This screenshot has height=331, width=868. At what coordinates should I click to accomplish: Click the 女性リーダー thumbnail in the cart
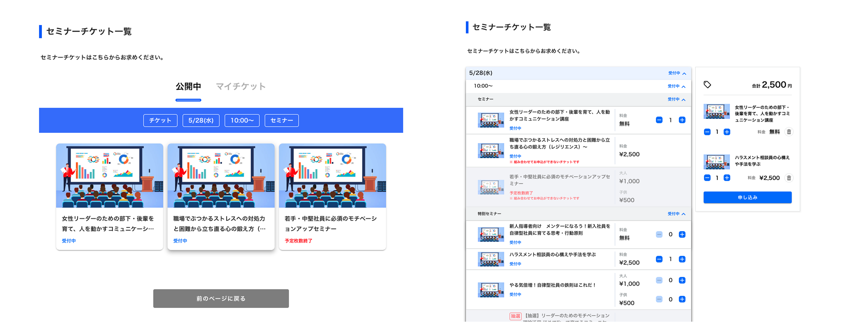click(717, 111)
